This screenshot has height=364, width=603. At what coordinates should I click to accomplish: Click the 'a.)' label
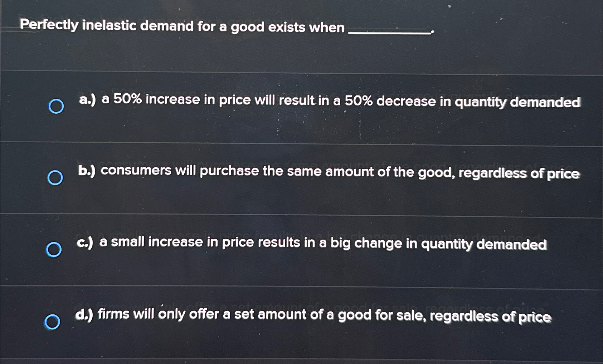(87, 101)
